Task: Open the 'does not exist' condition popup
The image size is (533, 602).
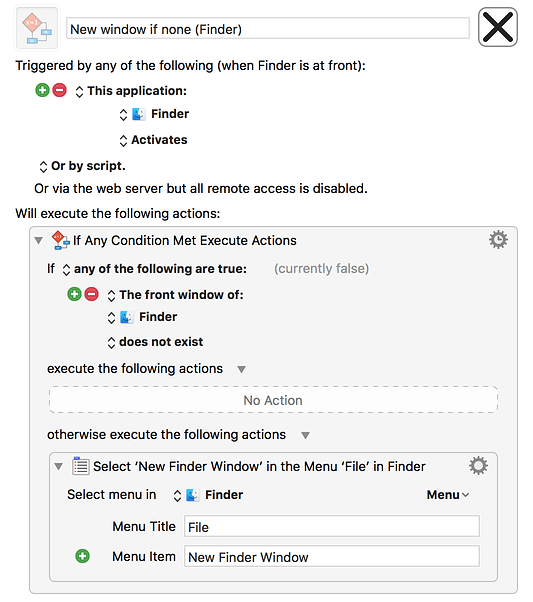Action: [x=155, y=342]
